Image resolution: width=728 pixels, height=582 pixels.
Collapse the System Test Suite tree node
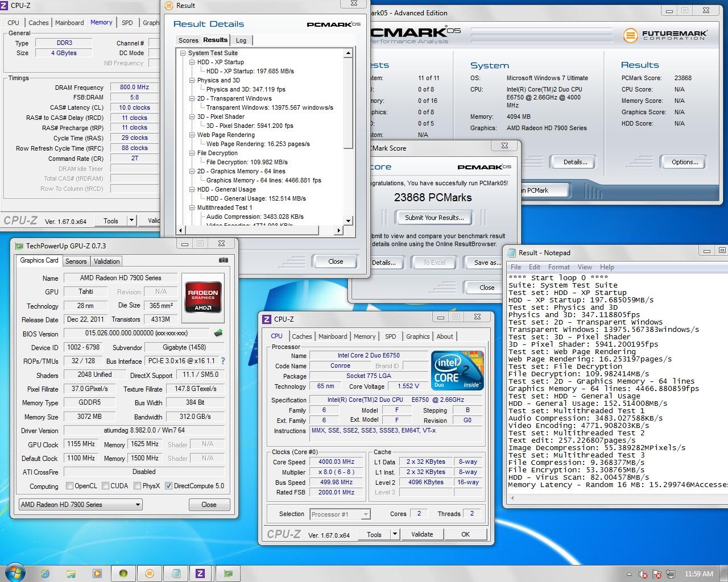pos(183,53)
